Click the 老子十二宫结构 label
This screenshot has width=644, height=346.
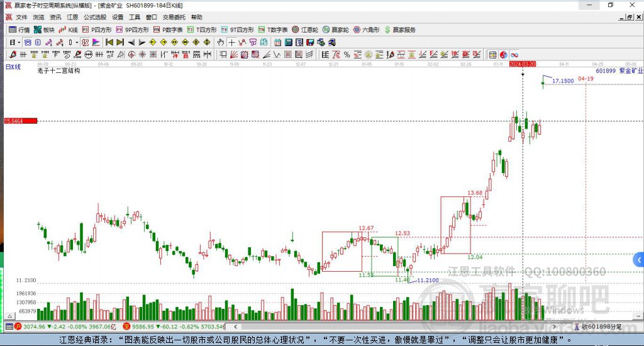click(x=58, y=70)
